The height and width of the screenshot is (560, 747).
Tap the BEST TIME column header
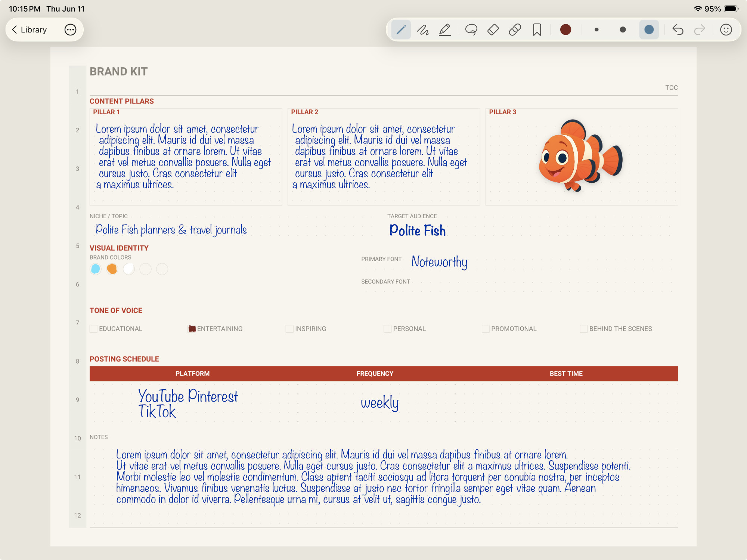(x=566, y=374)
